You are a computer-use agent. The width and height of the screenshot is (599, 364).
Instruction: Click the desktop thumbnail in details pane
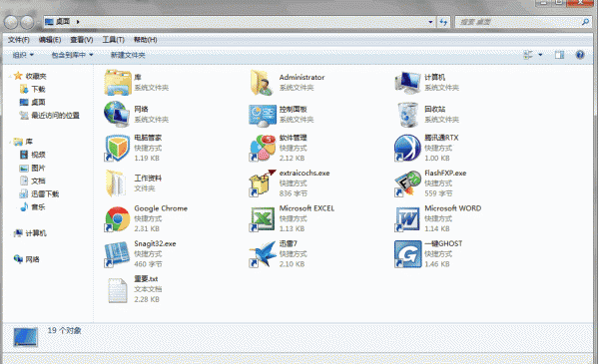click(26, 337)
